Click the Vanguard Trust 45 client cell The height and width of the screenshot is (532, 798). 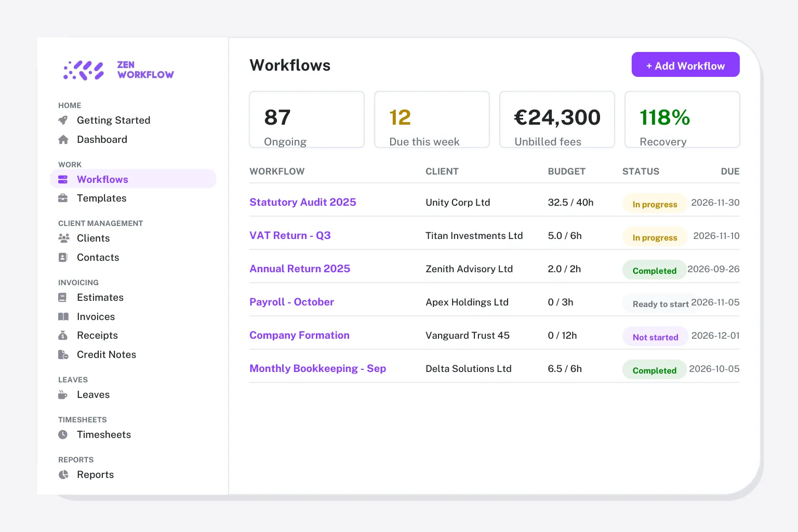[468, 336]
